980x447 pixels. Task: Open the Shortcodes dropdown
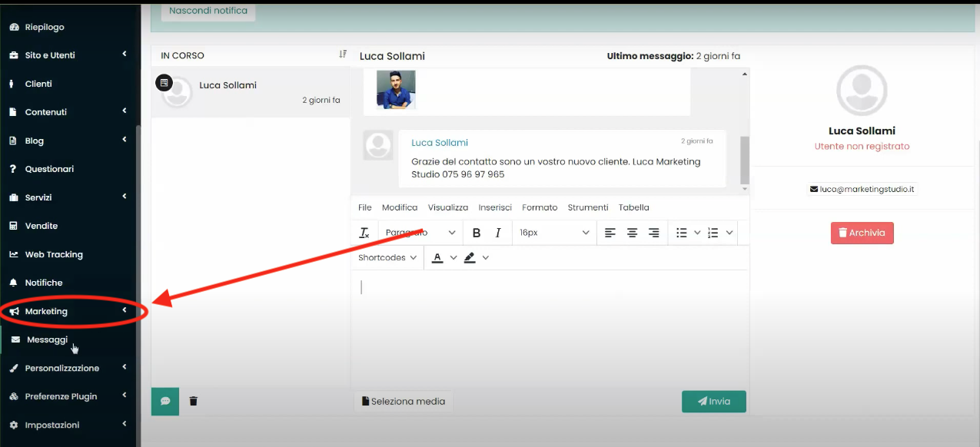(387, 258)
